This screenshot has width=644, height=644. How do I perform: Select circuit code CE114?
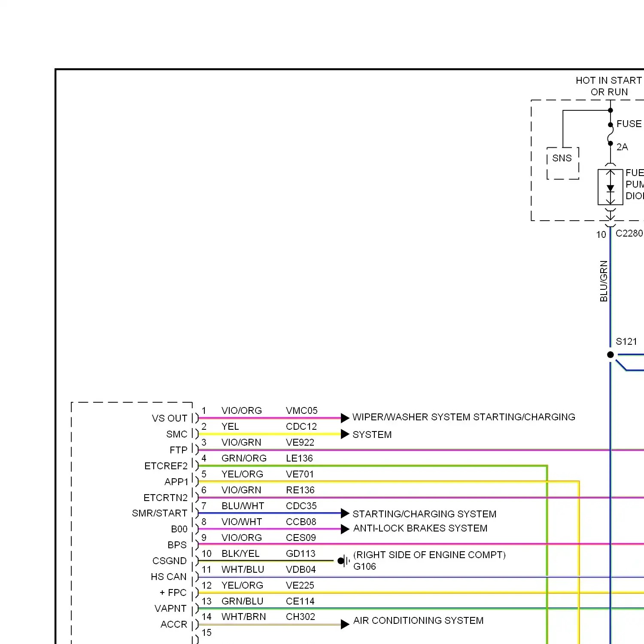click(x=300, y=601)
